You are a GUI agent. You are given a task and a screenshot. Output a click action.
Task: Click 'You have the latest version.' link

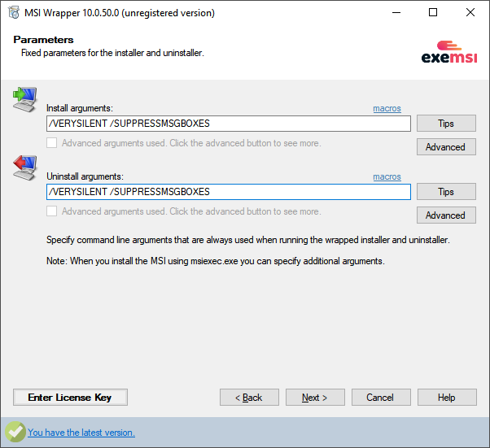(x=81, y=433)
